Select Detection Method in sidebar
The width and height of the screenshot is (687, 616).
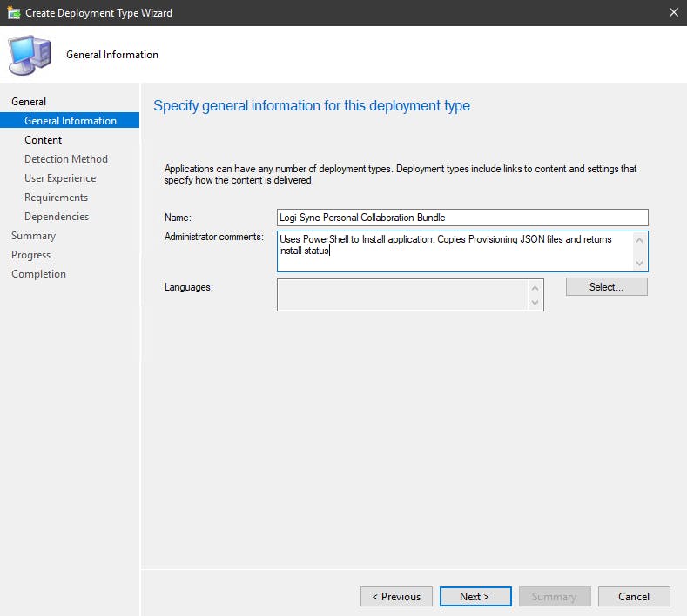pyautogui.click(x=66, y=159)
